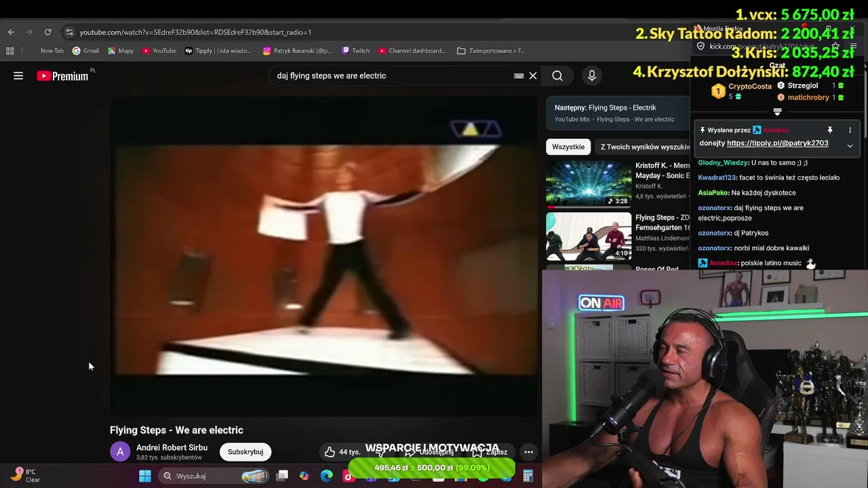Click CryptoCosta in the chat leaderboard
The height and width of the screenshot is (488, 868).
coord(750,86)
